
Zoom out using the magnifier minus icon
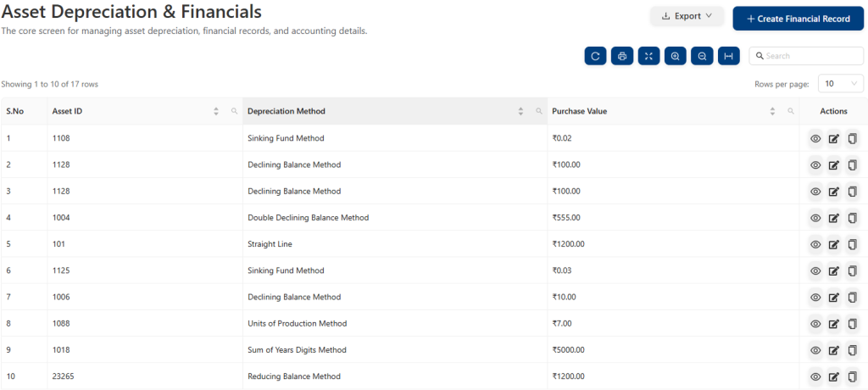click(x=701, y=56)
